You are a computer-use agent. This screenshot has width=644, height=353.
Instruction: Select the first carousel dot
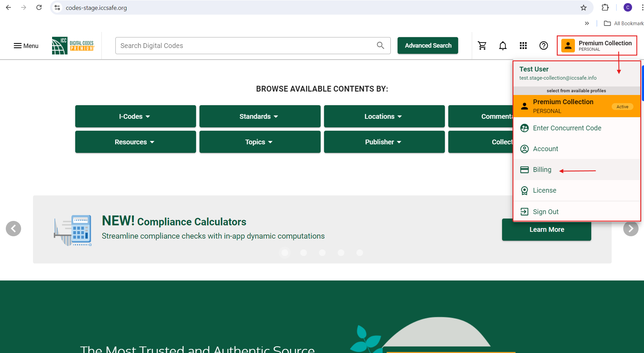285,253
